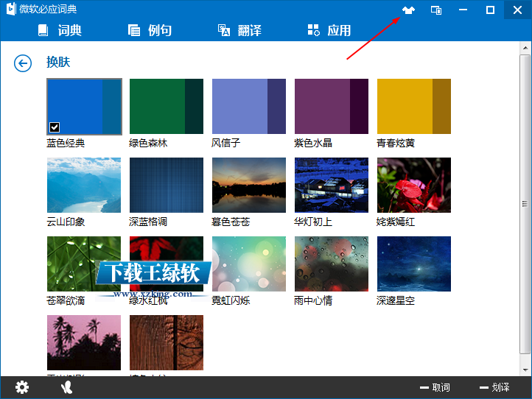Choose the 深邃星空 starry sky skin
This screenshot has width=532, height=399.
pos(414,264)
